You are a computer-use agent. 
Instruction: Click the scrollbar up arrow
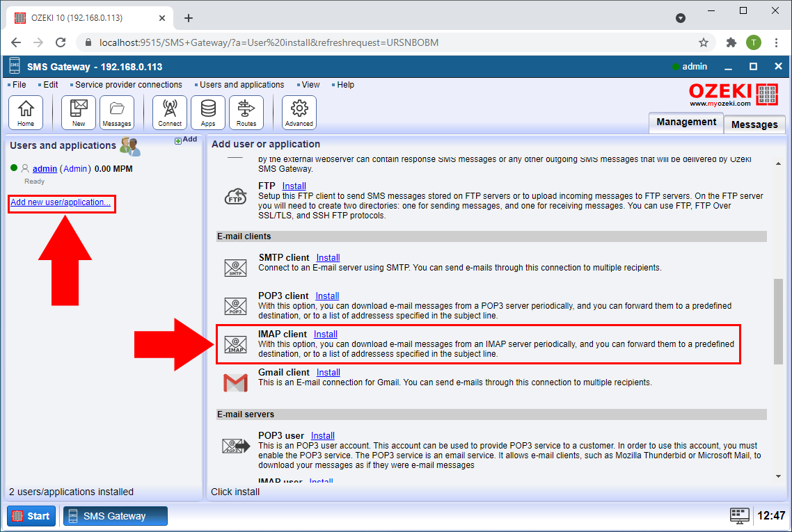[778, 163]
